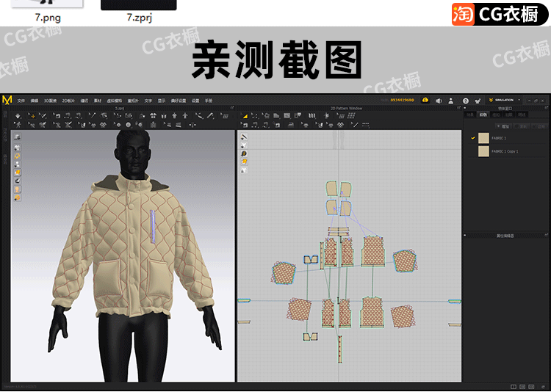This screenshot has height=392, width=551.
Task: Click the diagonal line tool in 2D toolbar
Action: tap(355, 125)
